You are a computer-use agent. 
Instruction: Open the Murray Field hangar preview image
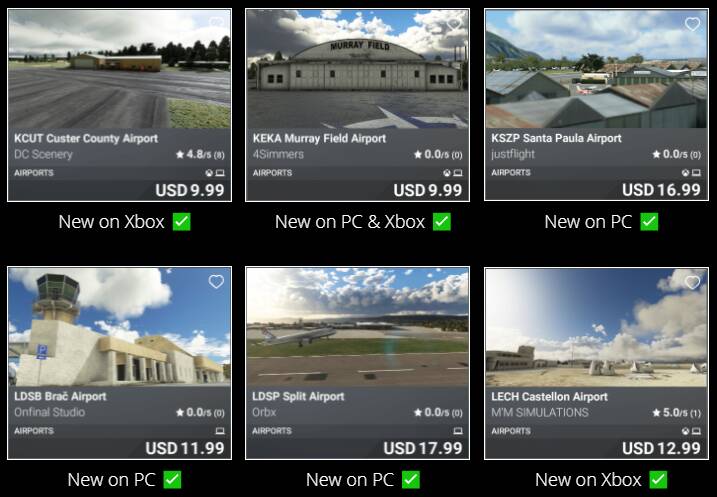358,69
